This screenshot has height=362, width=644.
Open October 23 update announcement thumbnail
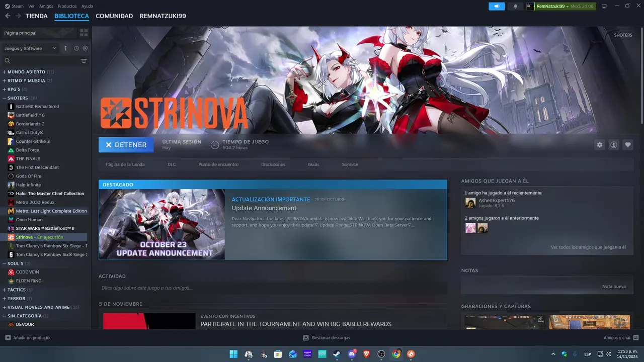click(x=162, y=224)
